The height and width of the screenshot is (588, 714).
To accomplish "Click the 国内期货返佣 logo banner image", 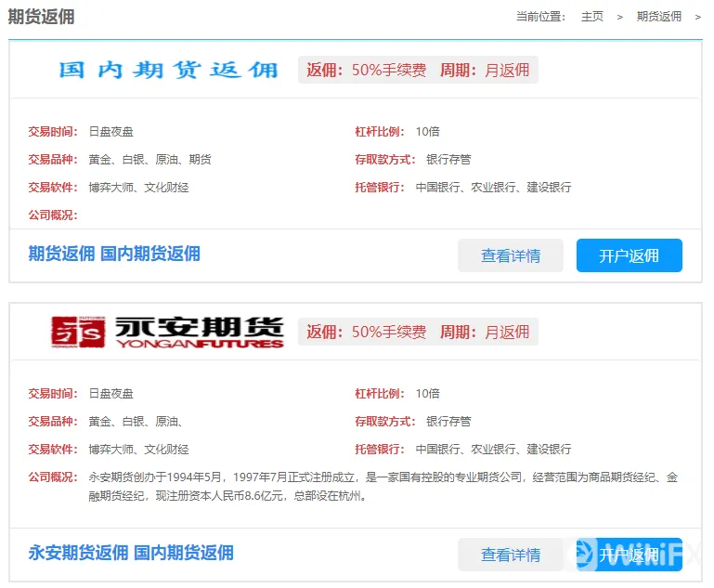I will (168, 71).
